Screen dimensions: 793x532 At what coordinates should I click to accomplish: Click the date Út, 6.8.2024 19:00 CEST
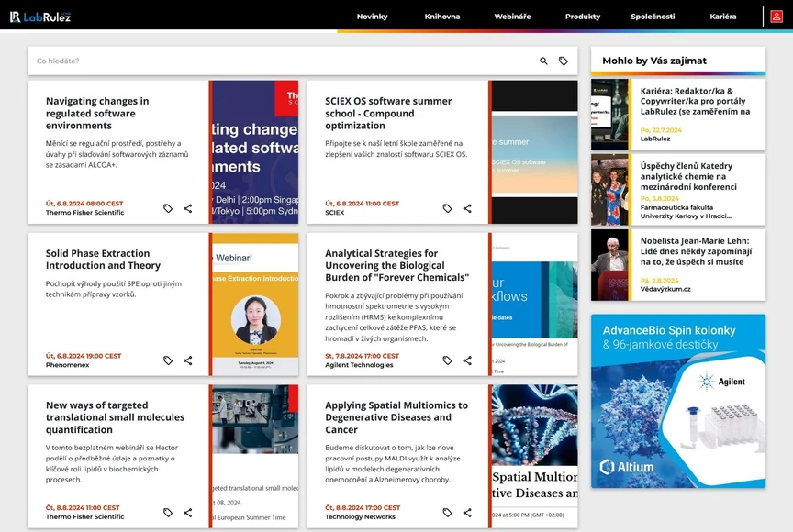(84, 356)
